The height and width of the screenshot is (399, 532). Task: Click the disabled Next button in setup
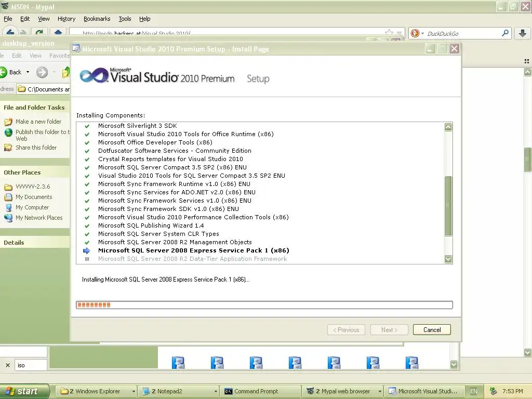point(389,330)
